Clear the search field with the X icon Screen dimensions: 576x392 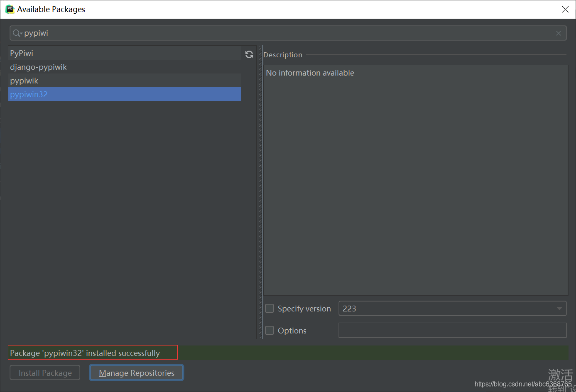pos(559,33)
